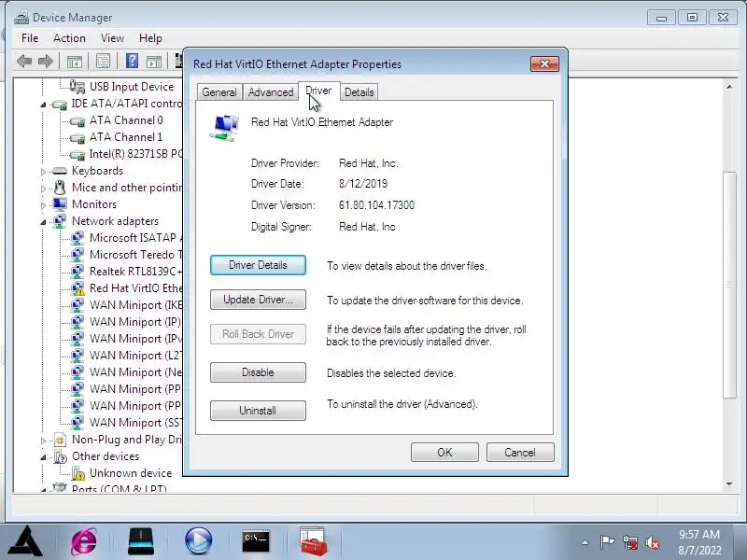Screen dimensions: 747x560
Task: Open the File menu
Action: click(30, 38)
